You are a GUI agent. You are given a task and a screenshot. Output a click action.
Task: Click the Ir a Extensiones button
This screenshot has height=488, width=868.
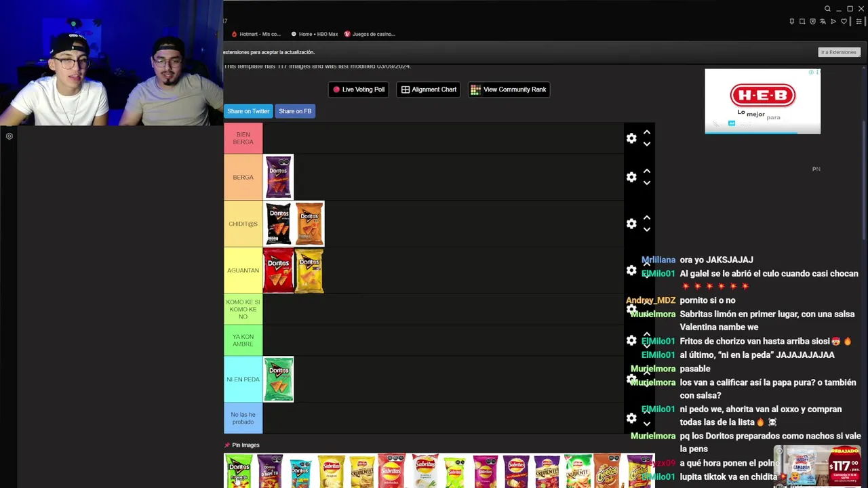[x=839, y=52]
